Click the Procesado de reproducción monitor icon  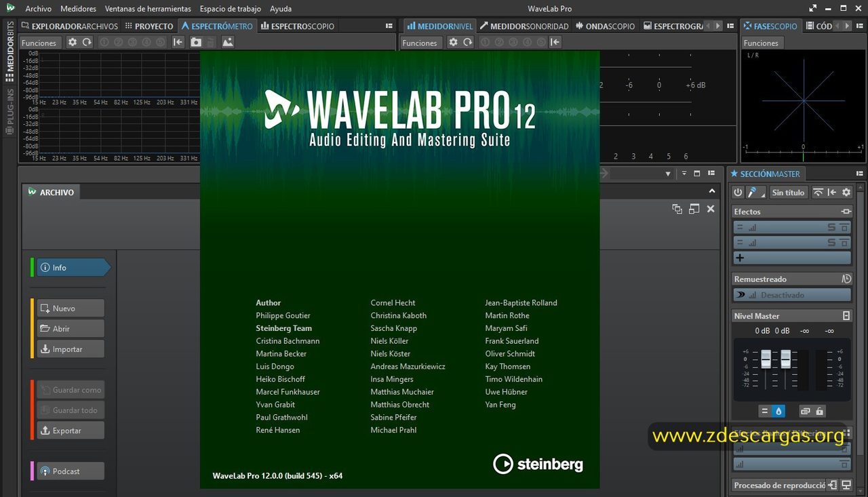(x=846, y=485)
